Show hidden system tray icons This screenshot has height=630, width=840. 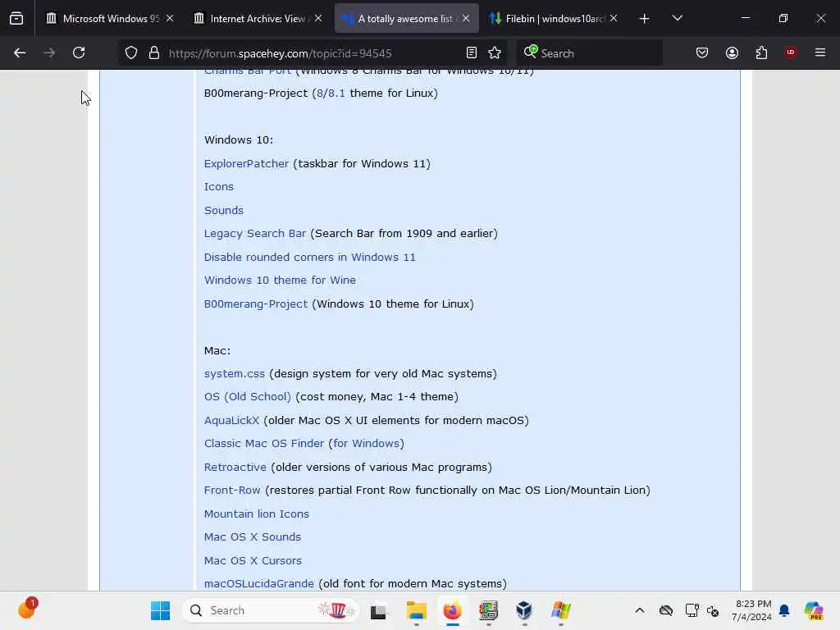coord(640,610)
